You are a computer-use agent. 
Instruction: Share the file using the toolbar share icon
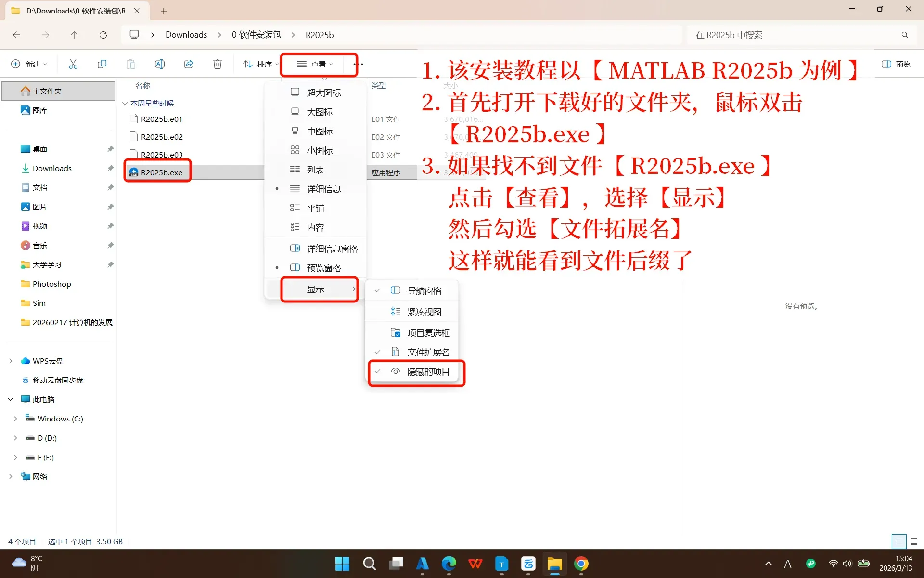click(188, 64)
